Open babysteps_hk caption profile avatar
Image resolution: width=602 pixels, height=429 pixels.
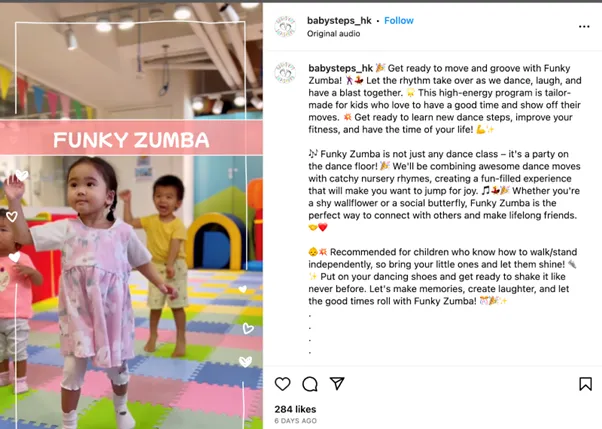click(285, 72)
